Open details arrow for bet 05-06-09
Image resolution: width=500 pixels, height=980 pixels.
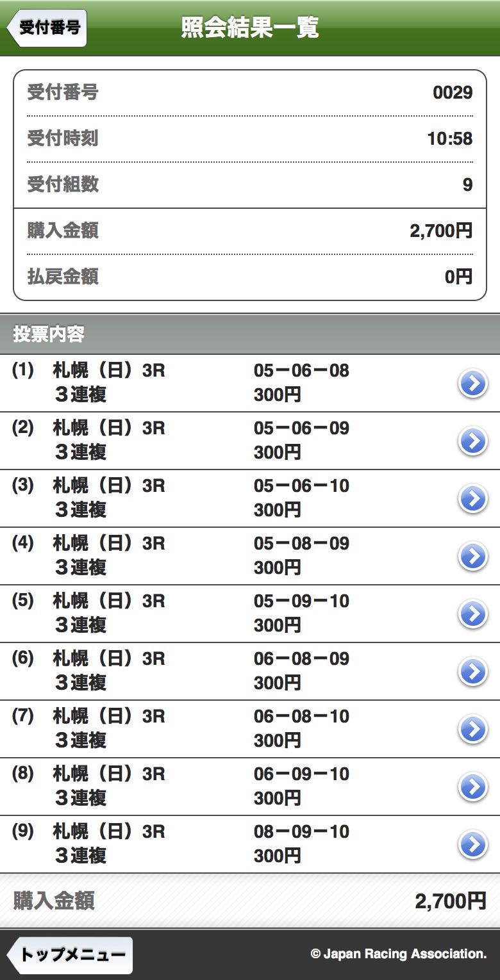pyautogui.click(x=473, y=441)
